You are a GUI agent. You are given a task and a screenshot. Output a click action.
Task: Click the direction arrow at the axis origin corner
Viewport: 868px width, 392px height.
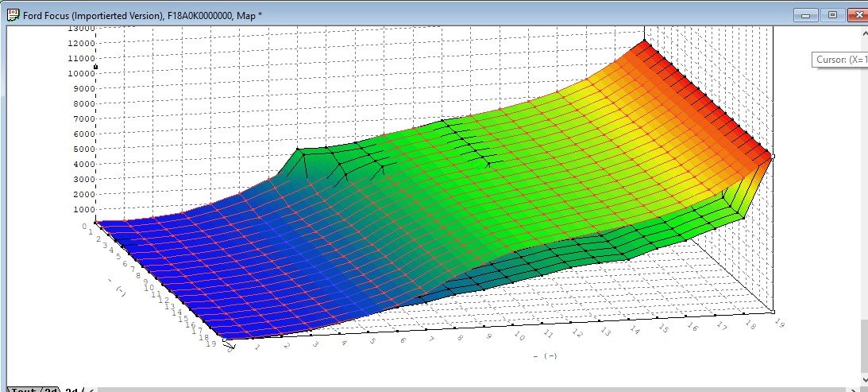click(x=230, y=346)
